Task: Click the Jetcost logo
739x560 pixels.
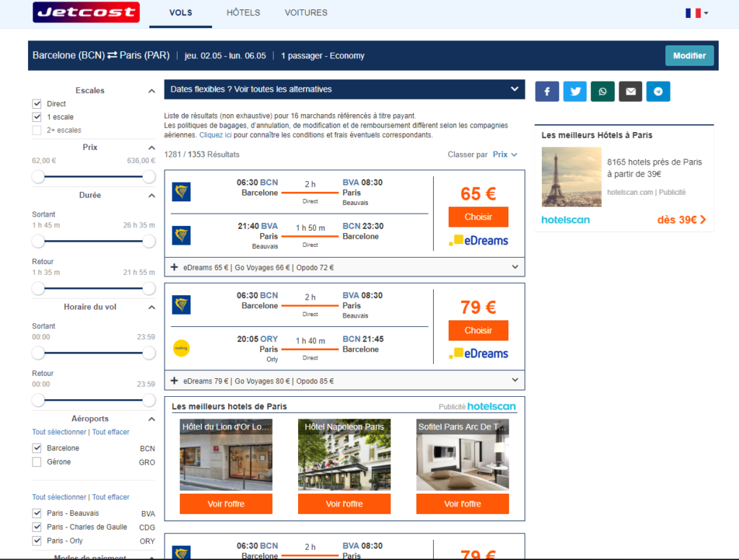Action: point(86,12)
